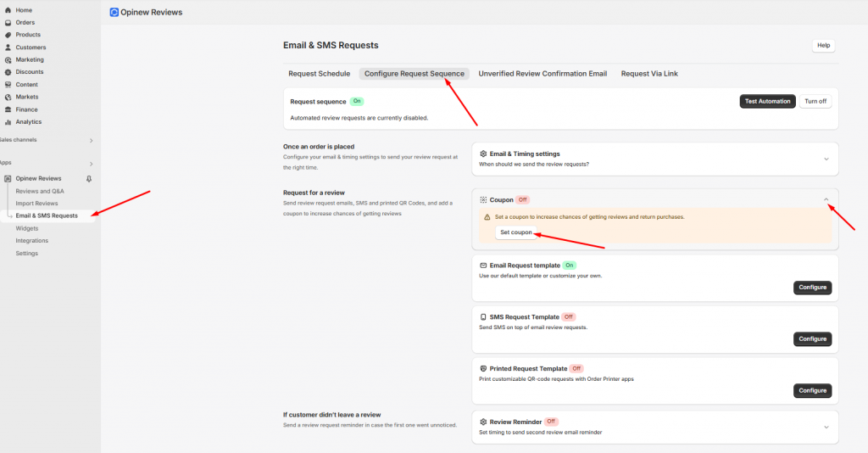Click the Content icon in sidebar
This screenshot has width=868, height=453.
coord(8,85)
